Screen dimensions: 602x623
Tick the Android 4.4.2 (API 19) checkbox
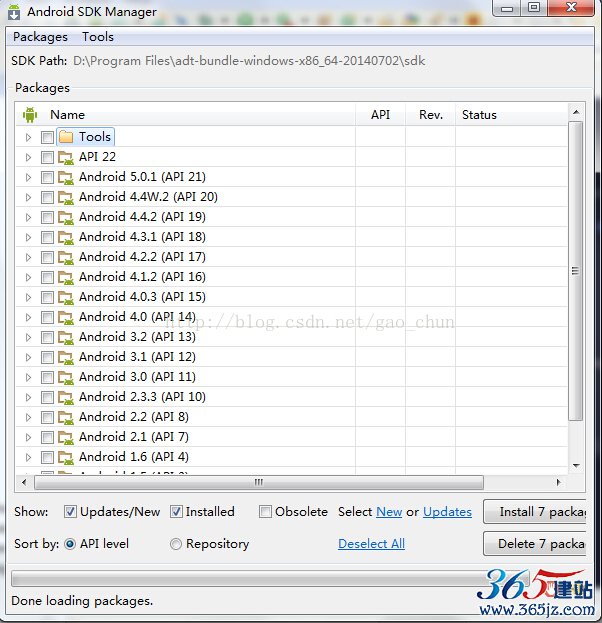point(47,217)
